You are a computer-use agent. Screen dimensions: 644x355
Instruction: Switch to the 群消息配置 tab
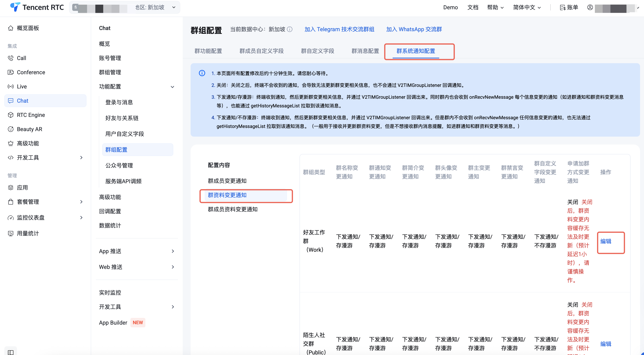(365, 51)
